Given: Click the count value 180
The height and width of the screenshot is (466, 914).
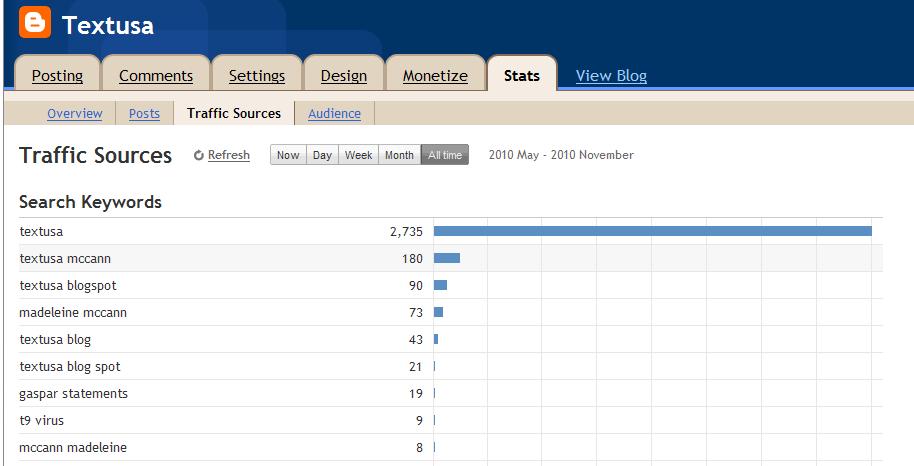Looking at the screenshot, I should [412, 258].
